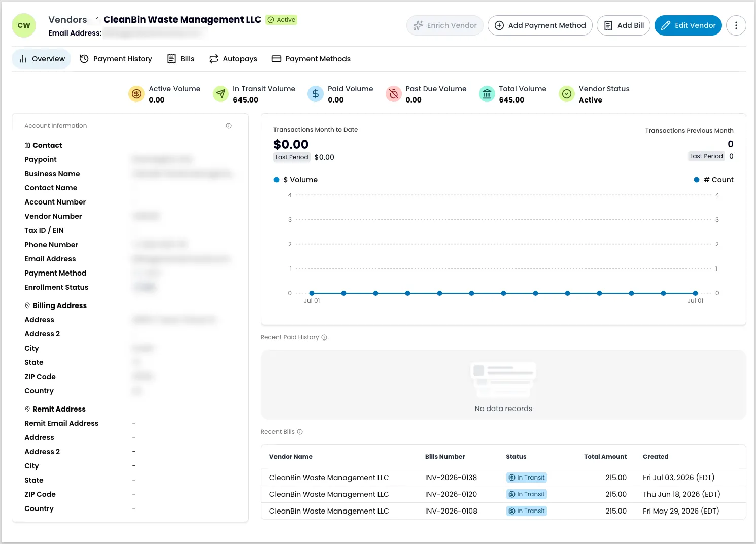756x544 pixels.
Task: Click the Edit Vendor button
Action: click(x=688, y=25)
